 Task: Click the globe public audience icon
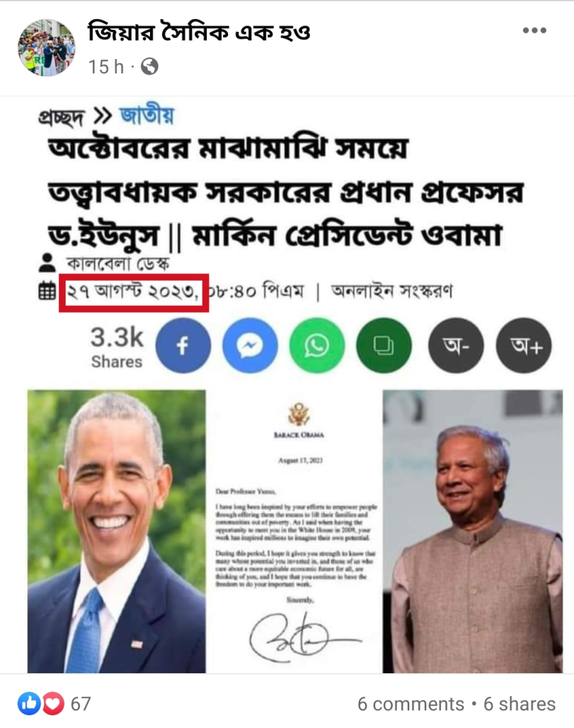point(149,67)
